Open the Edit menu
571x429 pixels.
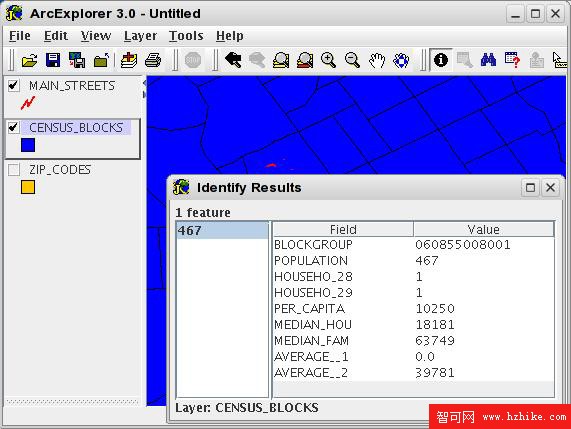tap(56, 36)
